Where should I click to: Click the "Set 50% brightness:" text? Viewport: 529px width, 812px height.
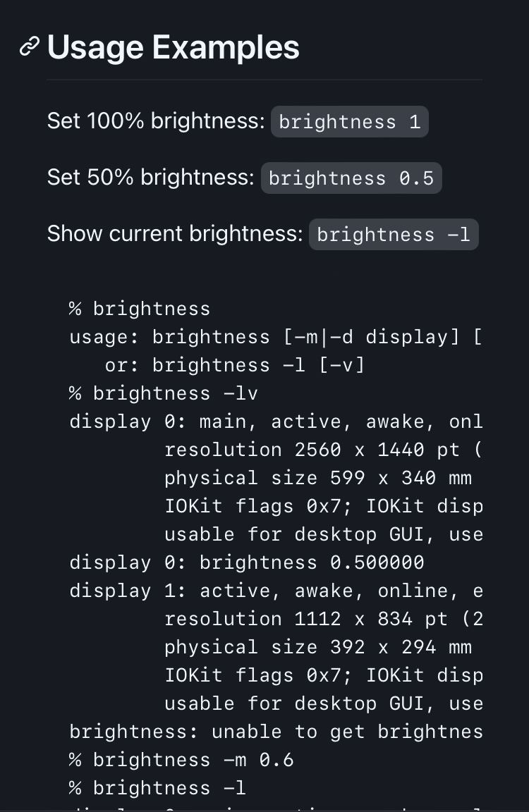click(150, 178)
